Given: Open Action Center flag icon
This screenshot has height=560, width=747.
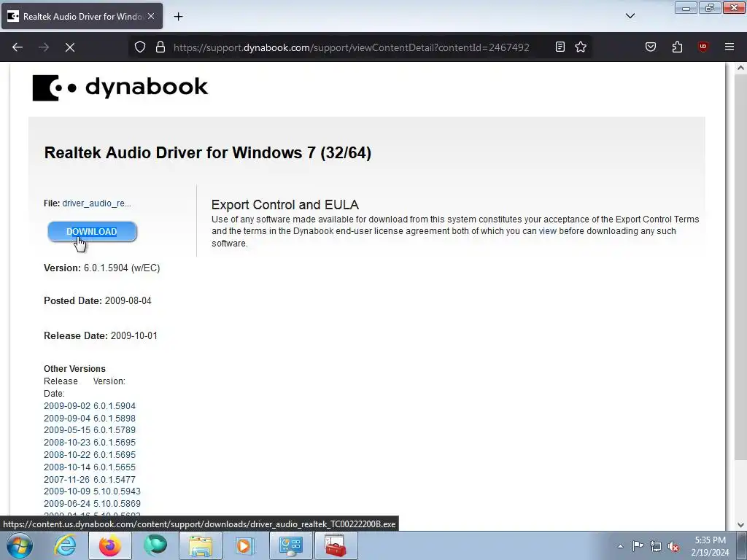Looking at the screenshot, I should click(x=638, y=546).
